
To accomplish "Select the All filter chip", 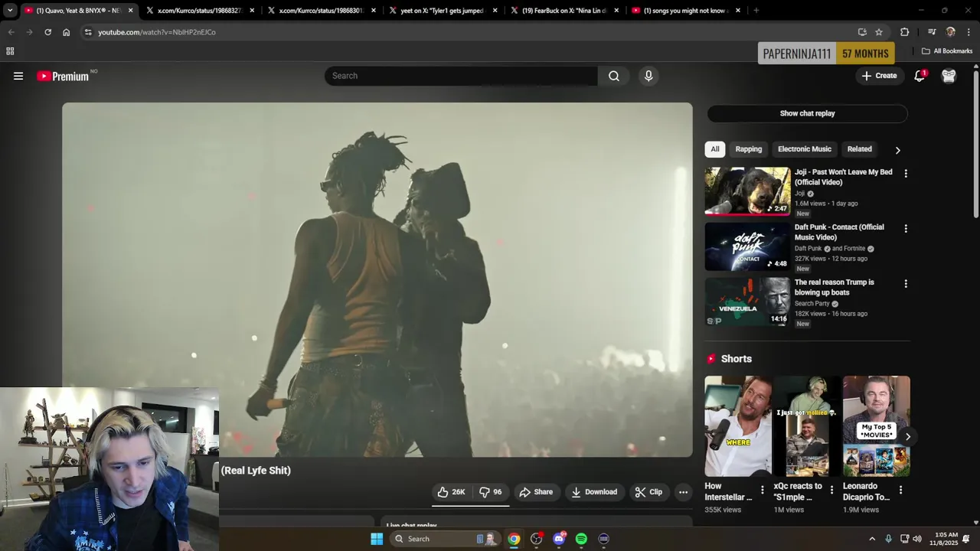I will tap(715, 149).
